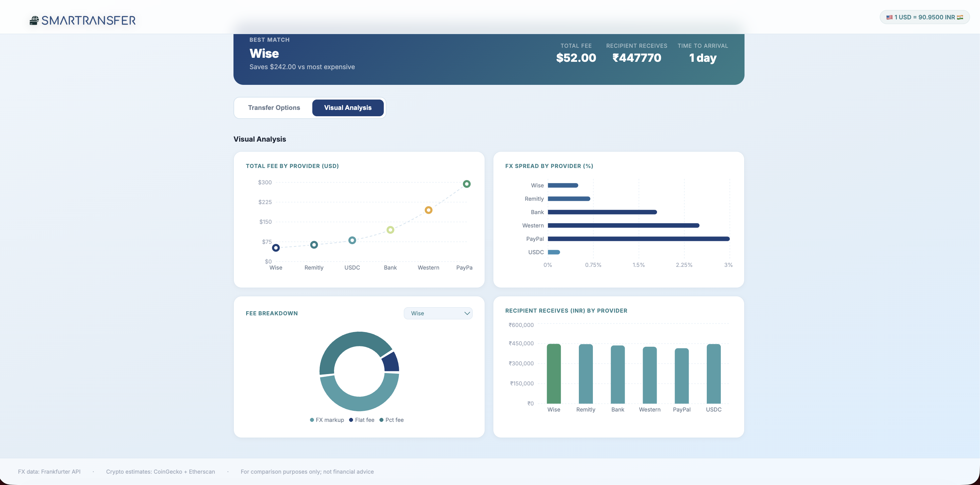Click the dark blue Flat fee donut segment

click(391, 362)
